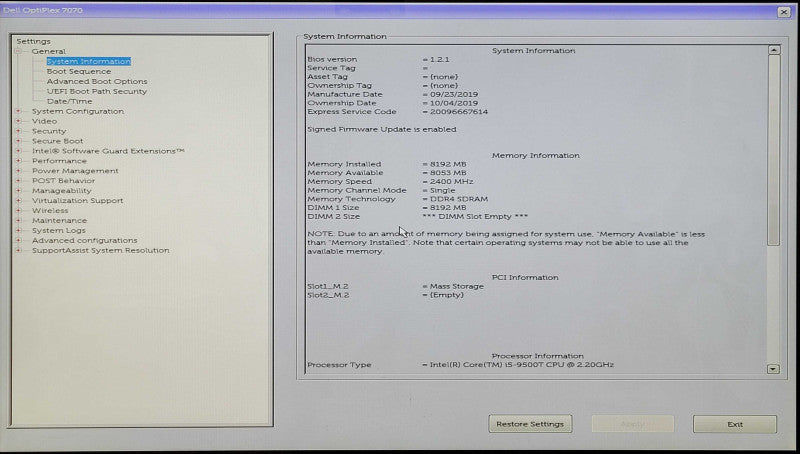The width and height of the screenshot is (800, 454).
Task: Click the Express Service Code value 20096667614
Action: 459,112
